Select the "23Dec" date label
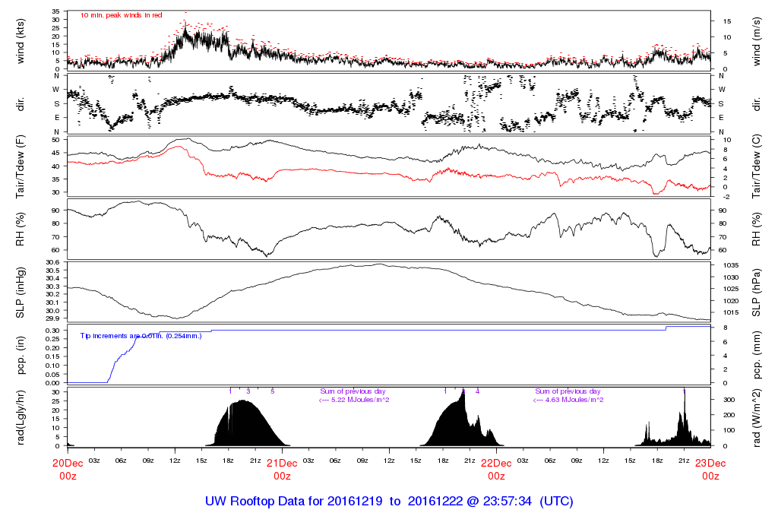This screenshot has width=778, height=532. pos(710,464)
